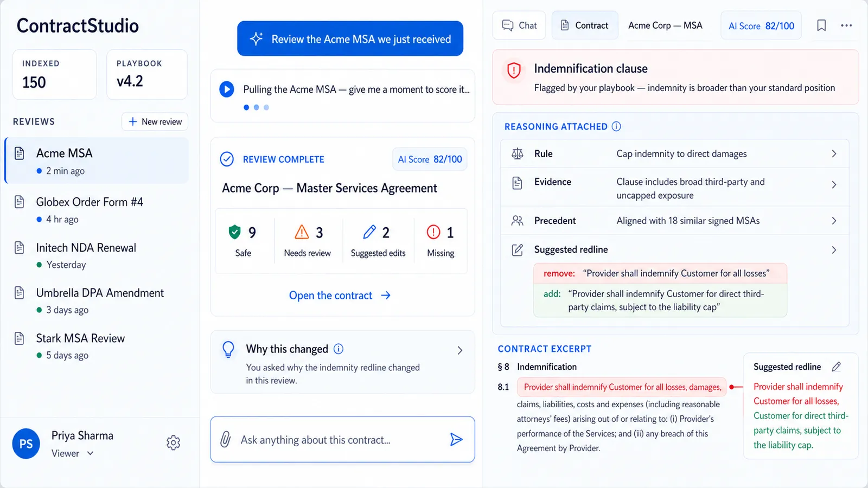868x488 pixels.
Task: Click the CONTRACT EXCERPT section label
Action: tap(545, 349)
